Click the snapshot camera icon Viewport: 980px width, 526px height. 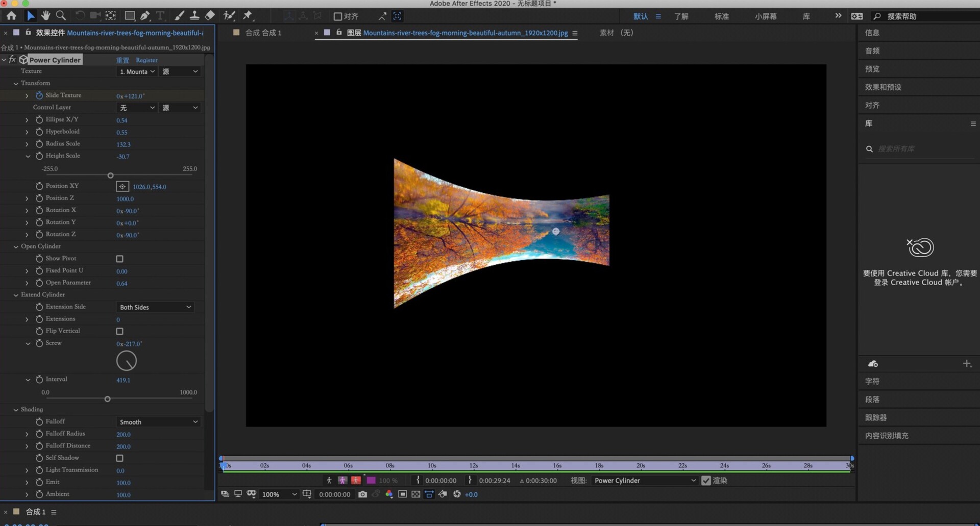pos(362,494)
